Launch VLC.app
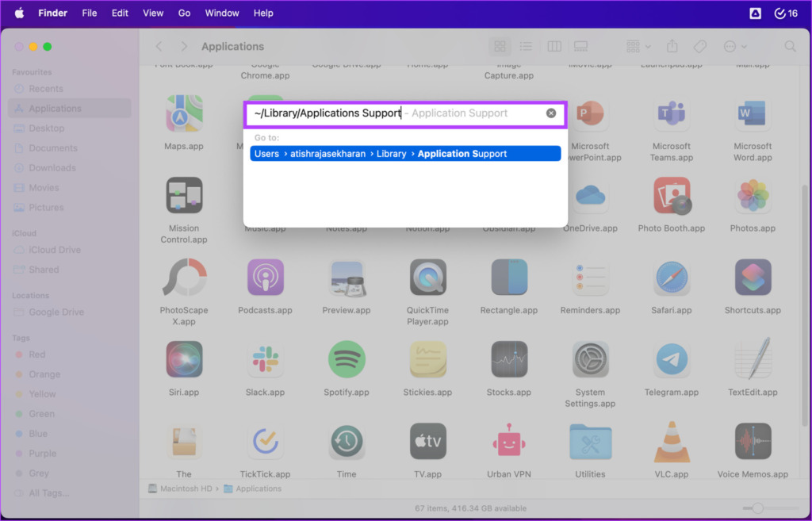 coord(672,442)
